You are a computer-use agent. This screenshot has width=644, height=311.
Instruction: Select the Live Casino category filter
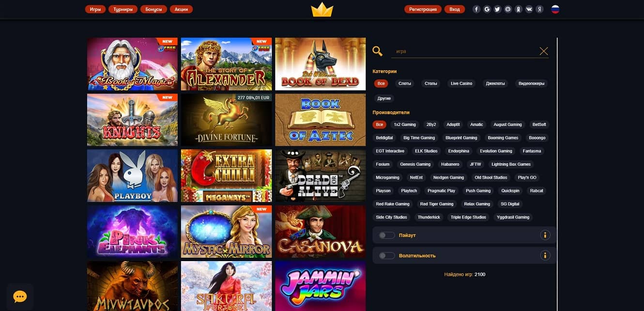(x=461, y=84)
